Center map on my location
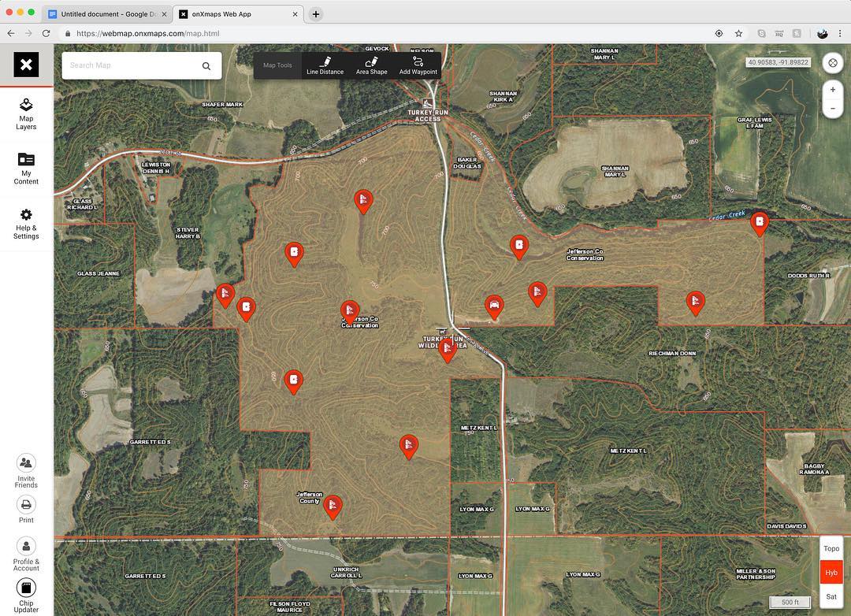851x616 pixels. (x=833, y=63)
